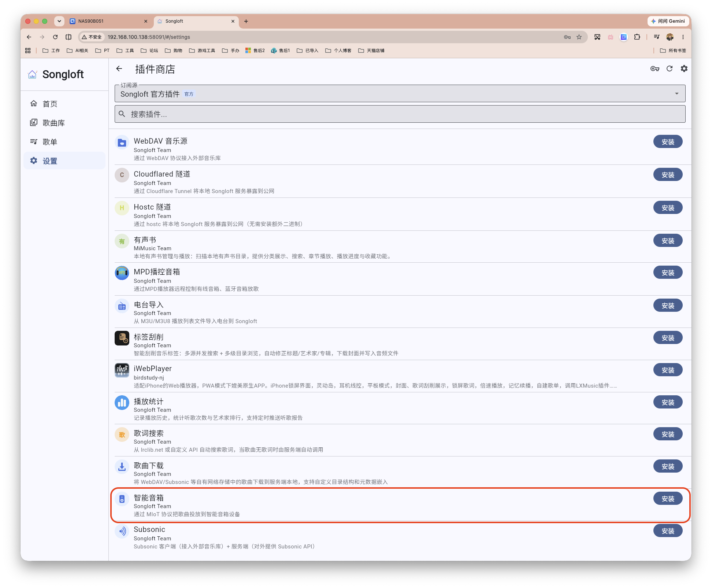Click the browser address bar URL
Screen dimensions: 712x588
149,37
